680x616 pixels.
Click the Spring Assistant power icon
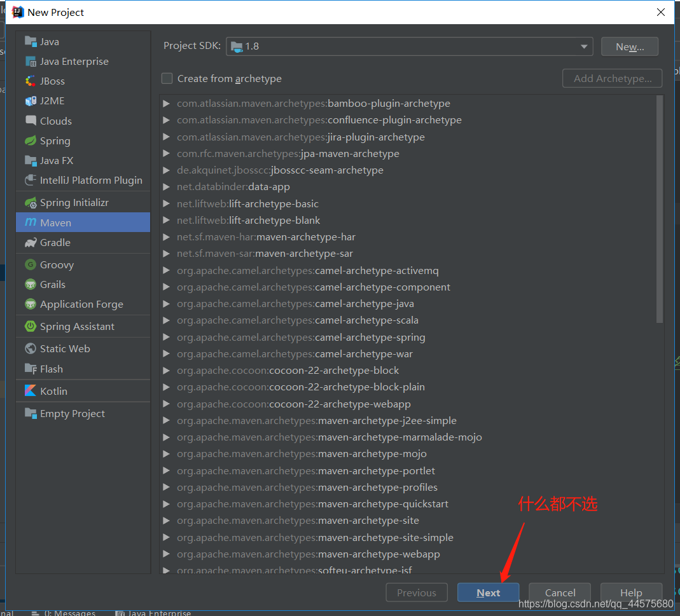coord(31,326)
